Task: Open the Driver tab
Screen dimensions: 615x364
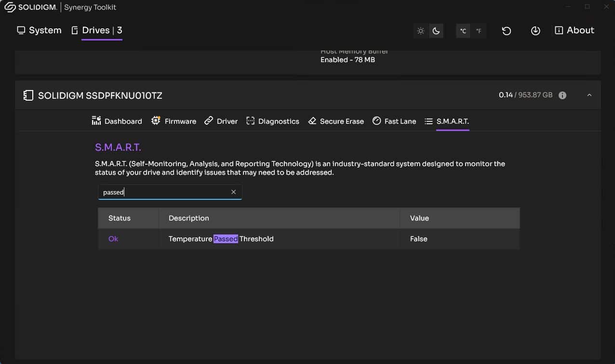Action: pyautogui.click(x=221, y=121)
